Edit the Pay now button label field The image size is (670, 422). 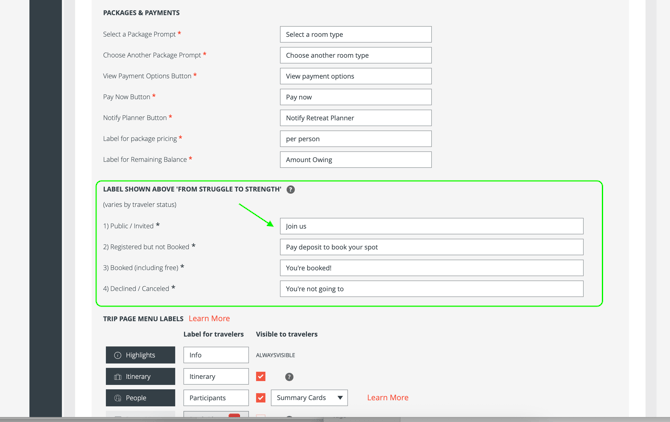[x=356, y=97]
